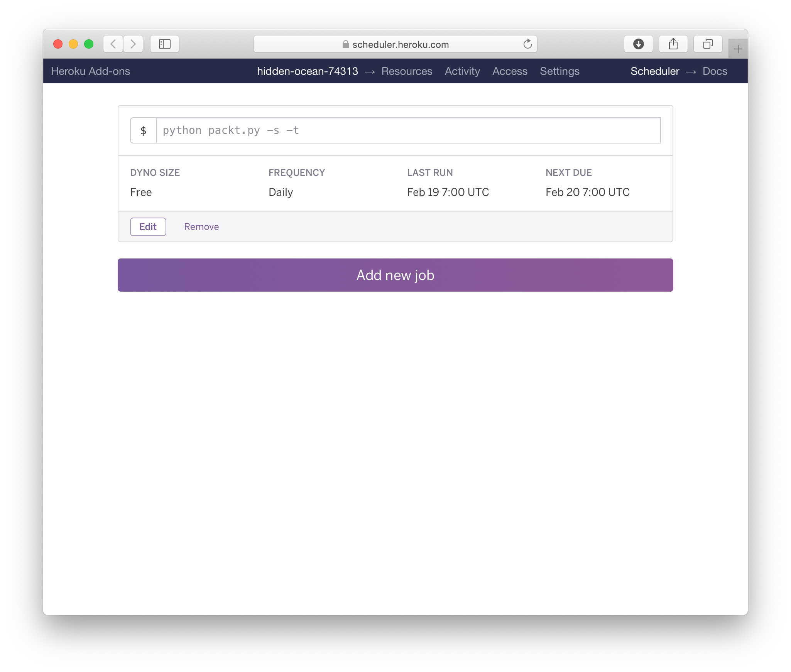
Task: Open the Docs link
Action: 715,71
